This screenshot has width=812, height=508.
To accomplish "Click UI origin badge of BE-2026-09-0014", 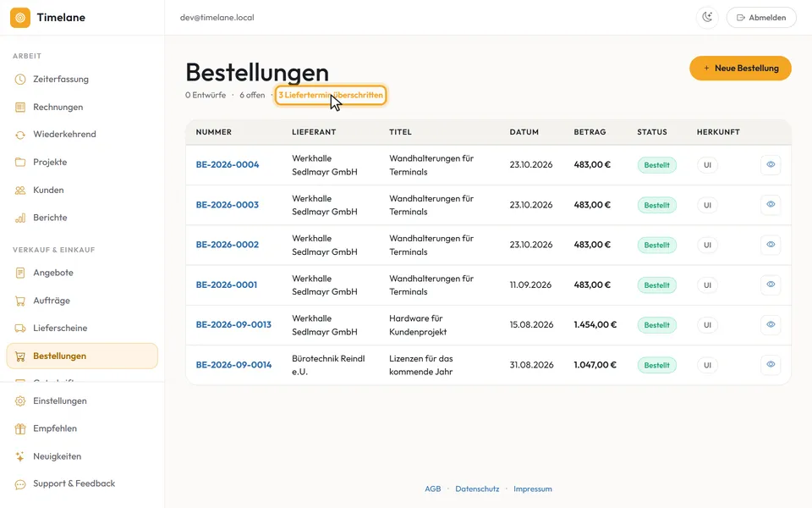I will pyautogui.click(x=707, y=365).
